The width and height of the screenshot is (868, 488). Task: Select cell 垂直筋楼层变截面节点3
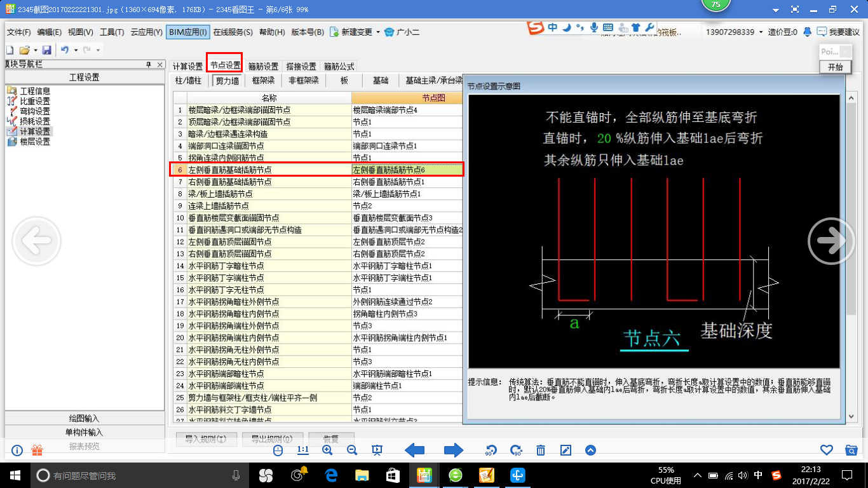point(407,218)
